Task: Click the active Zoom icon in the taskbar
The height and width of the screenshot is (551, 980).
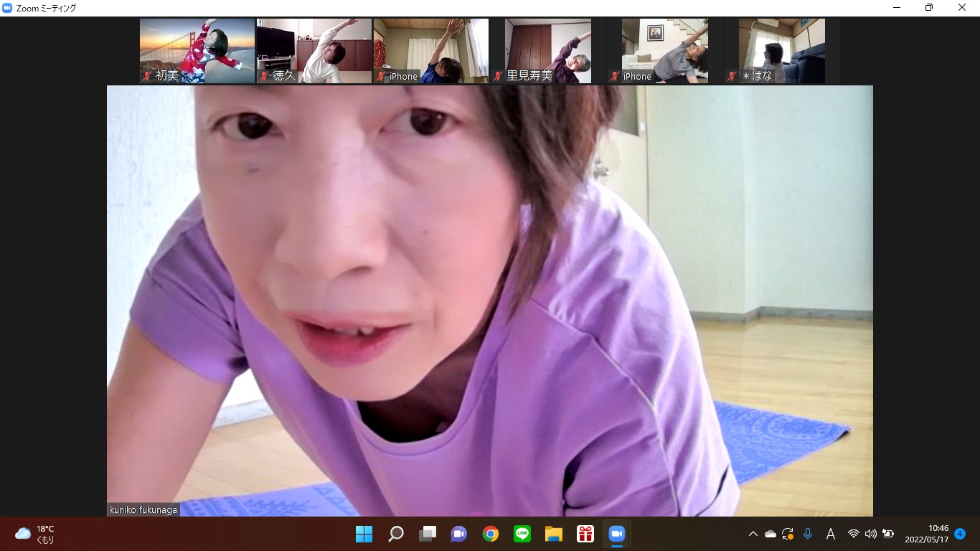Action: coord(617,534)
